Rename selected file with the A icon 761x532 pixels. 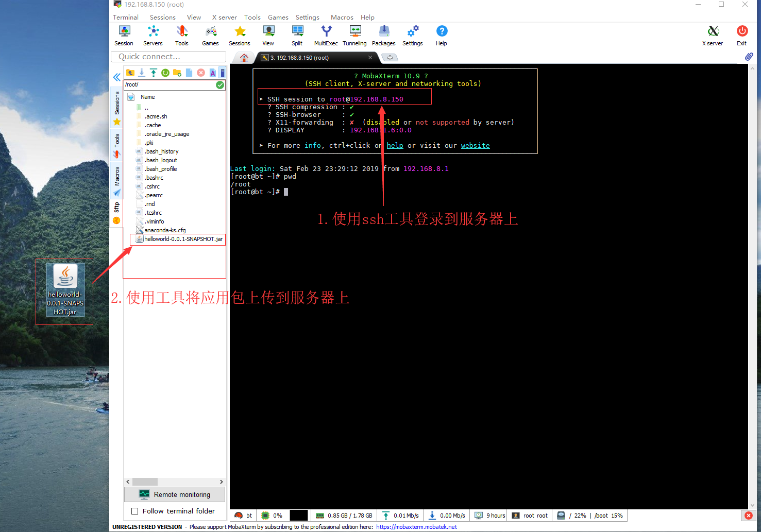point(212,73)
